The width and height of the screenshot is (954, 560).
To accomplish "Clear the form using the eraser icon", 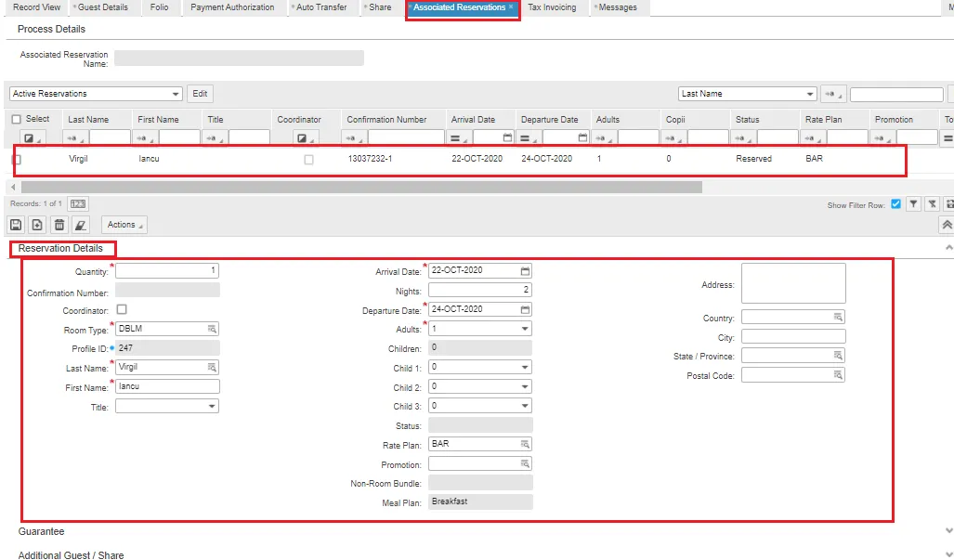I will click(80, 225).
